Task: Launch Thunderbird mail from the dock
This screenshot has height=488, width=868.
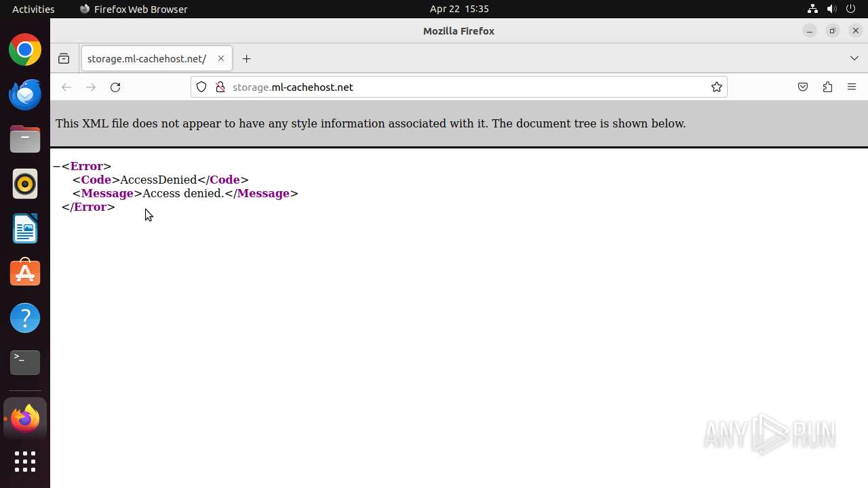Action: [25, 94]
